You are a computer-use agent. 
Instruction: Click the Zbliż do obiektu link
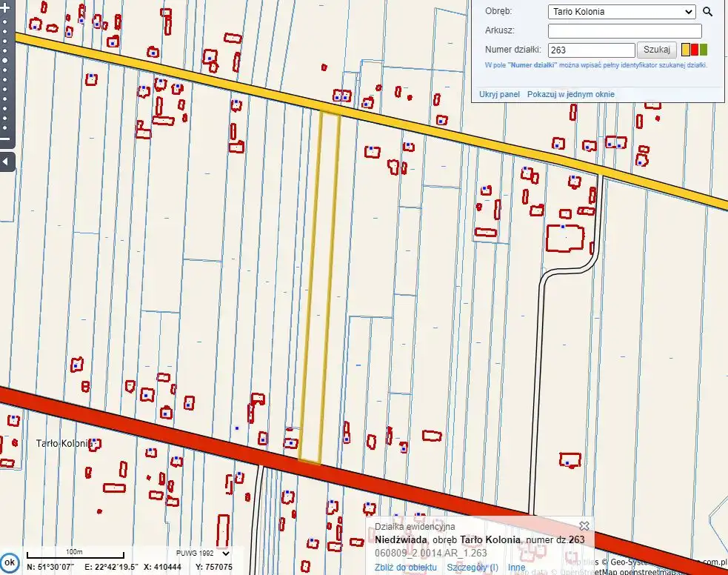[x=405, y=568]
